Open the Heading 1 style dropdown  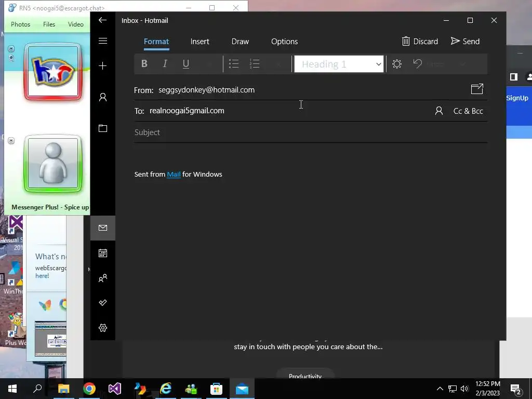[339, 64]
